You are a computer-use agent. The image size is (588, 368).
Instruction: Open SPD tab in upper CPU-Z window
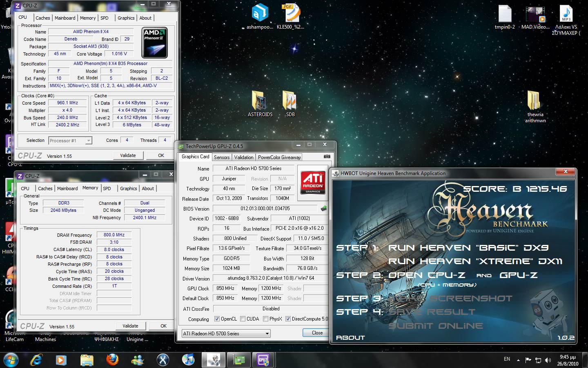105,18
